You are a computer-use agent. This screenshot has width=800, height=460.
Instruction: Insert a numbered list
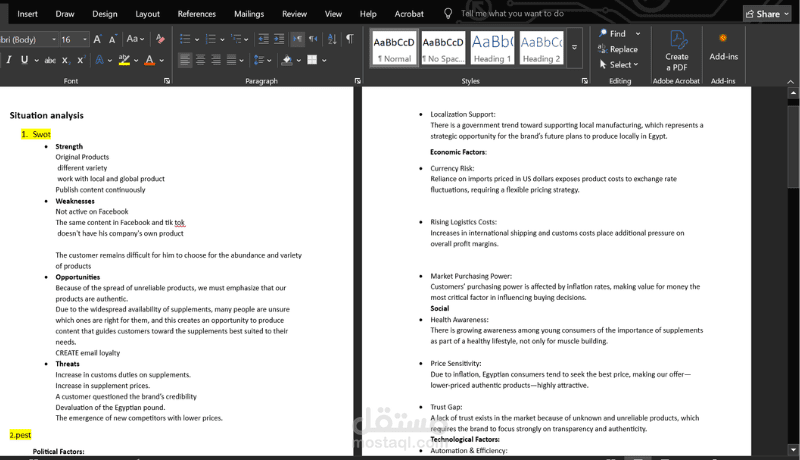[210, 39]
